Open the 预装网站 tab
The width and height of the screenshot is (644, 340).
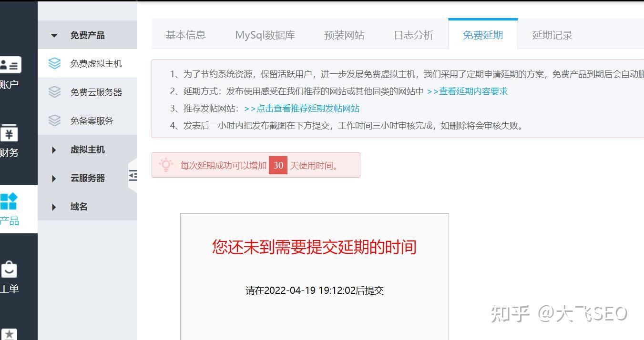[x=344, y=35]
